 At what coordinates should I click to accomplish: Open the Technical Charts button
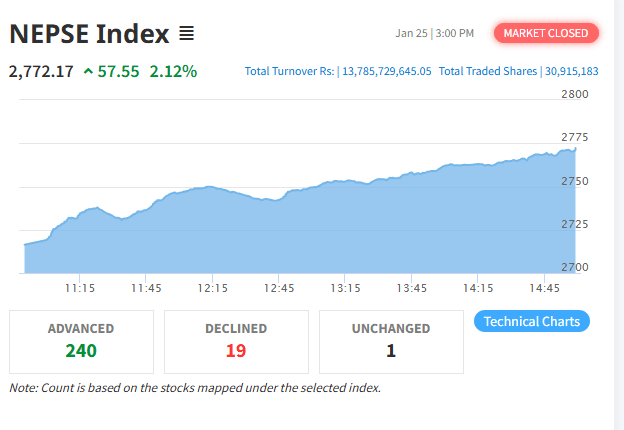532,321
